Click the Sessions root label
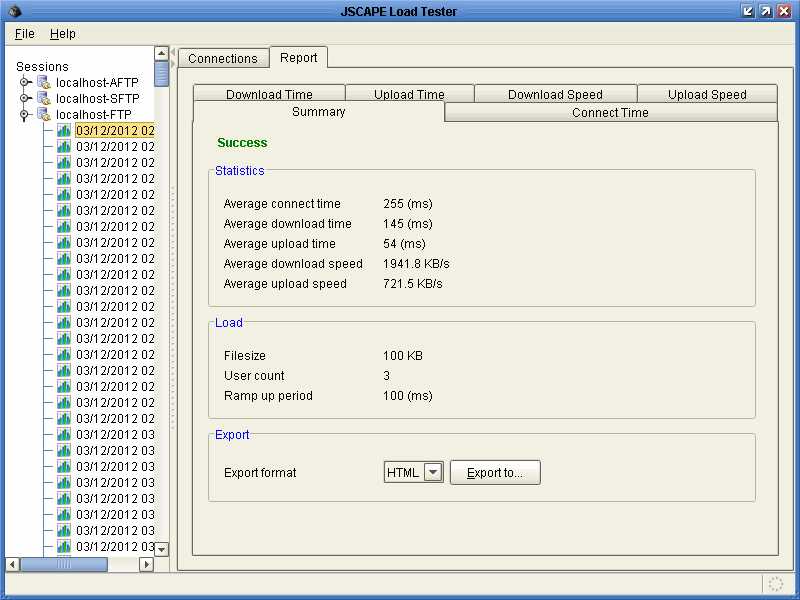 click(42, 66)
